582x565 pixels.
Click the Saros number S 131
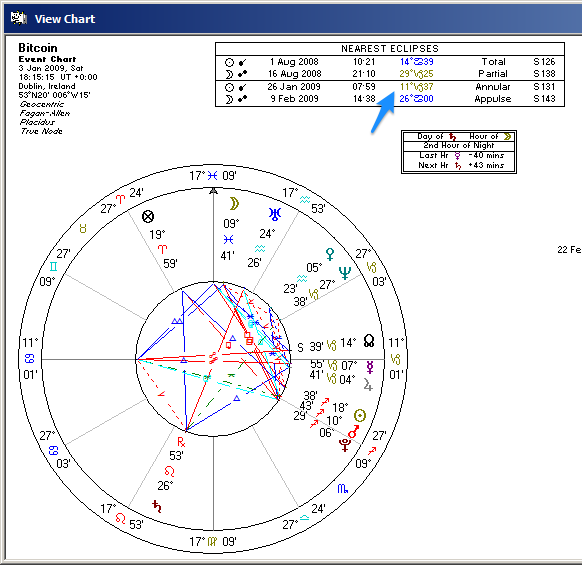pyautogui.click(x=544, y=86)
